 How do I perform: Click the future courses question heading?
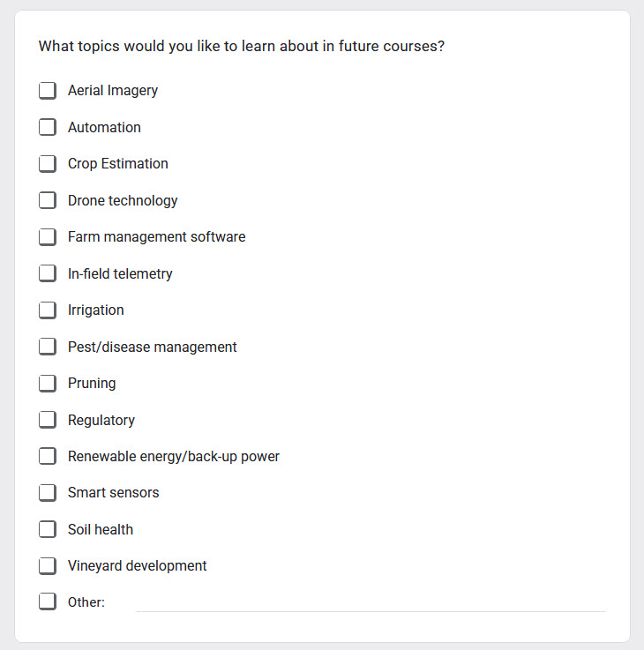242,46
